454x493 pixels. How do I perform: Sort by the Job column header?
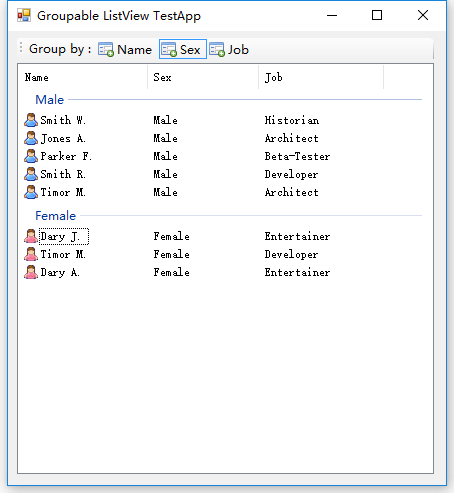click(x=321, y=77)
